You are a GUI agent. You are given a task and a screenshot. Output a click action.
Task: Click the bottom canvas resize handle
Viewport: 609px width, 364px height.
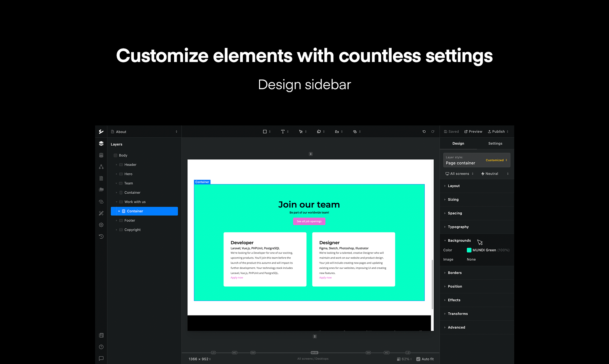[315, 336]
